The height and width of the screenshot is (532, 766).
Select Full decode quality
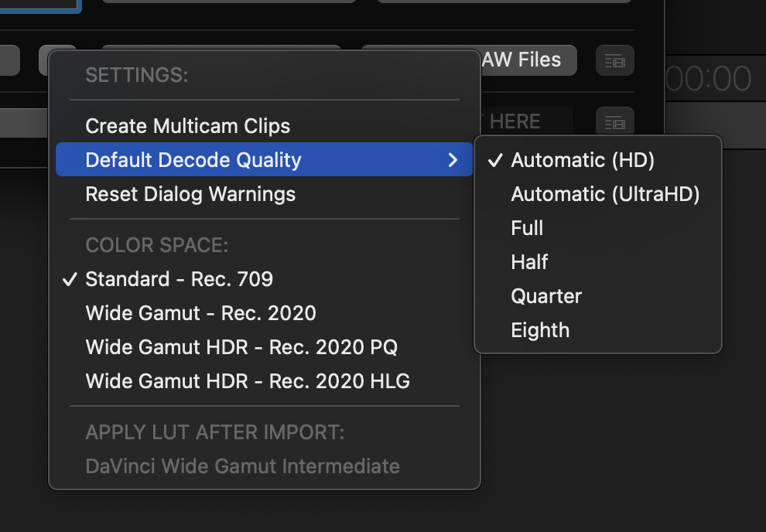point(527,228)
